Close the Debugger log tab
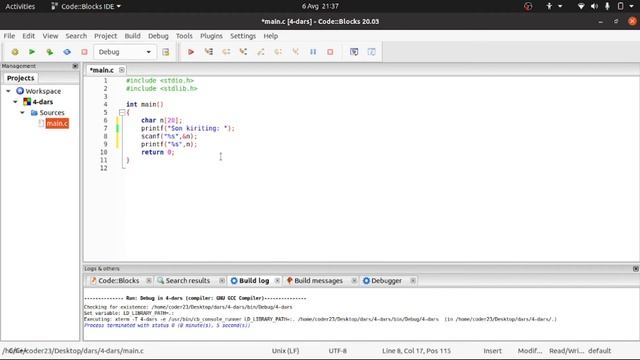 click(413, 281)
